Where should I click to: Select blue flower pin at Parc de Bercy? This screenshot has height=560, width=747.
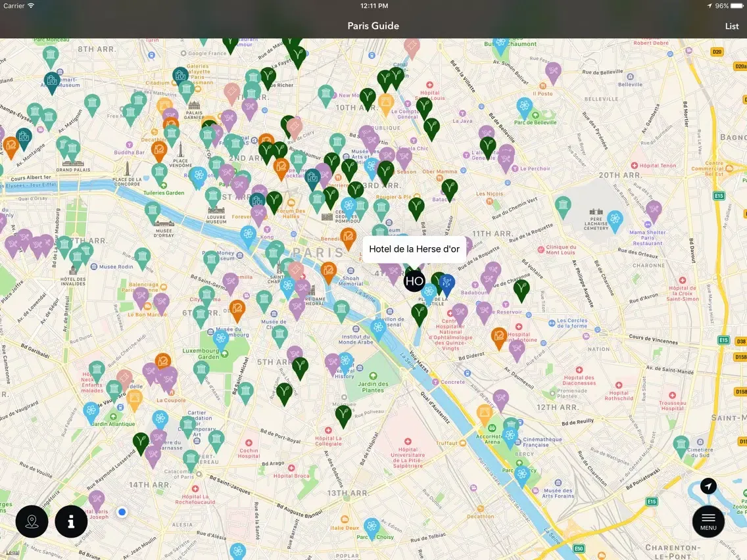[x=522, y=475]
